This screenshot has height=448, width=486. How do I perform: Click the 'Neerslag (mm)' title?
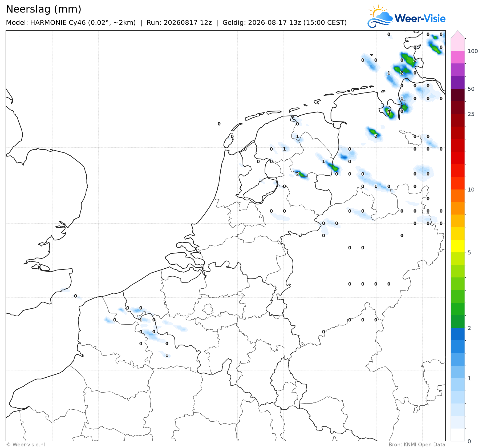[x=43, y=9]
